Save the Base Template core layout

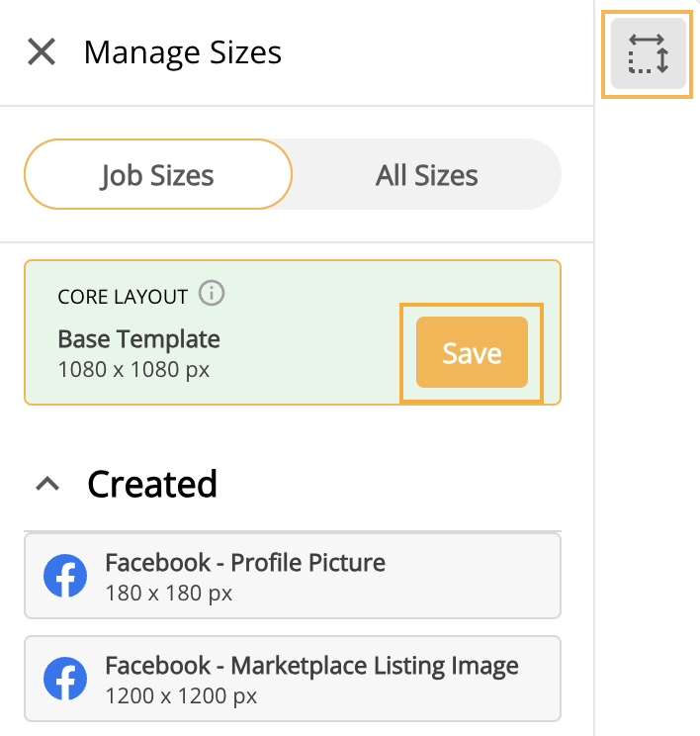[x=472, y=352]
